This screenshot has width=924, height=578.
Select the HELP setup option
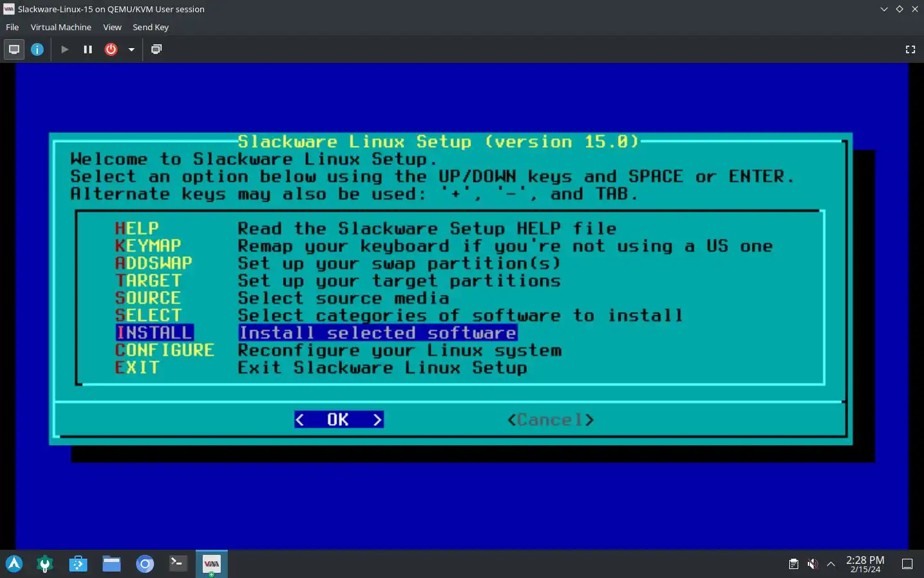137,228
